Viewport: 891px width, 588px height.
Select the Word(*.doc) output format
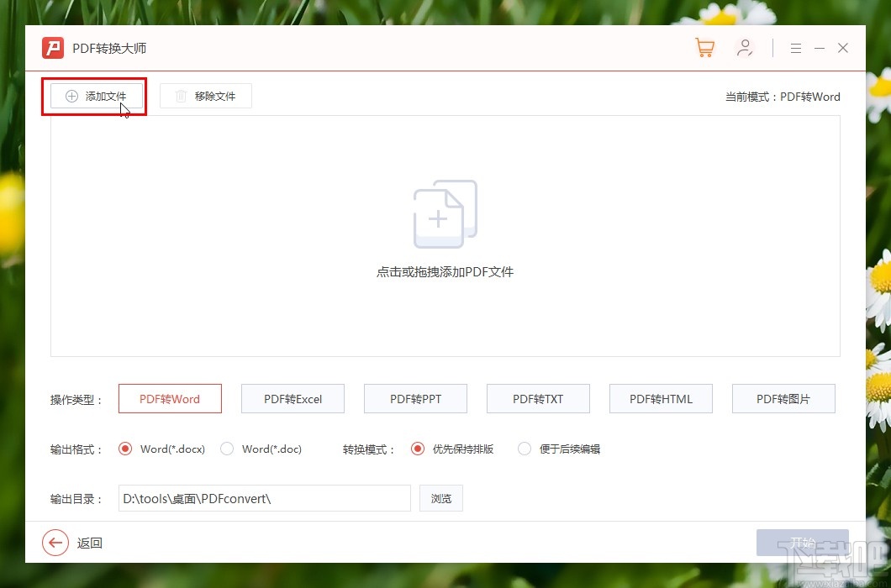(227, 449)
